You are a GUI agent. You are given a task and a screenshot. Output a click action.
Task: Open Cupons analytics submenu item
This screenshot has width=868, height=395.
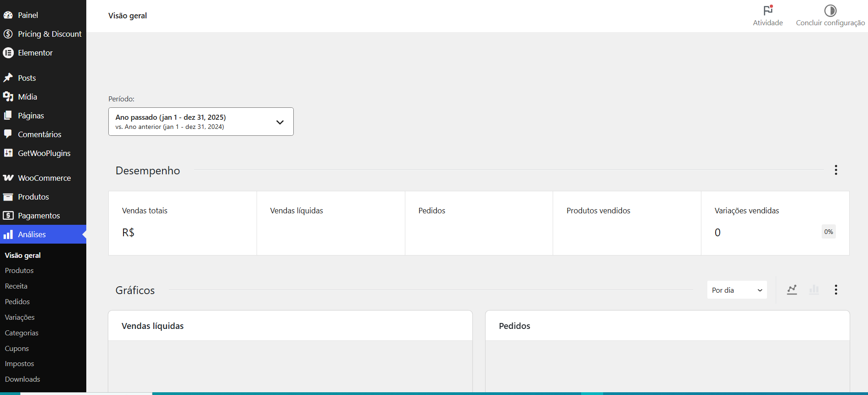click(17, 348)
